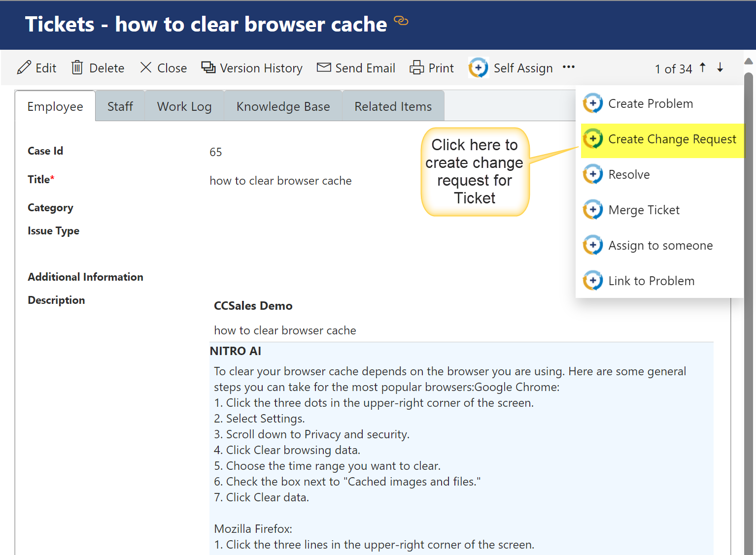Select Create Problem from the menu
Image resolution: width=756 pixels, height=555 pixels.
[650, 103]
